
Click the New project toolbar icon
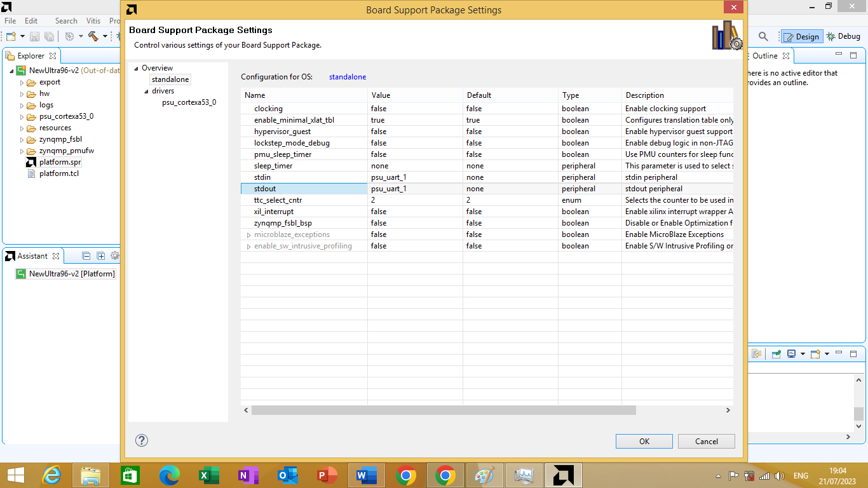[11, 37]
